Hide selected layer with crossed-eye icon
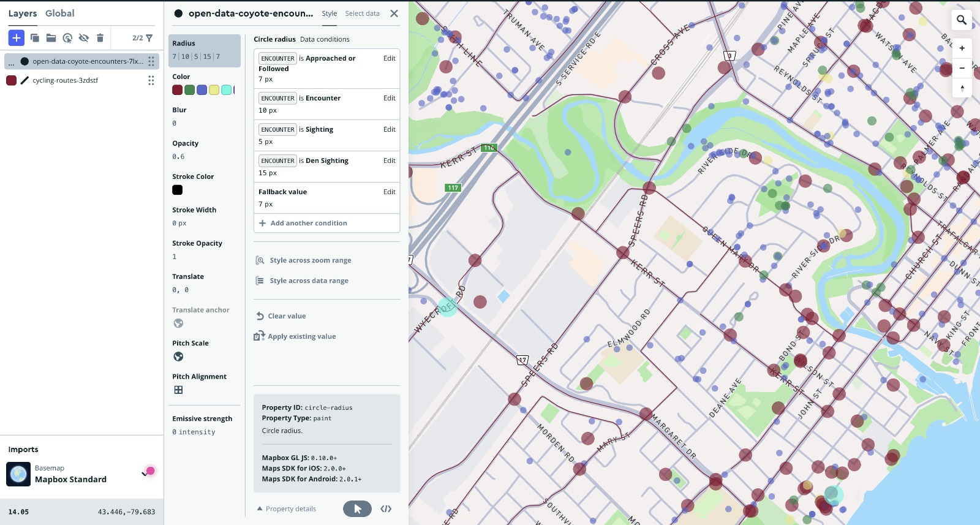Screen dimensions: 980x525 (84, 38)
